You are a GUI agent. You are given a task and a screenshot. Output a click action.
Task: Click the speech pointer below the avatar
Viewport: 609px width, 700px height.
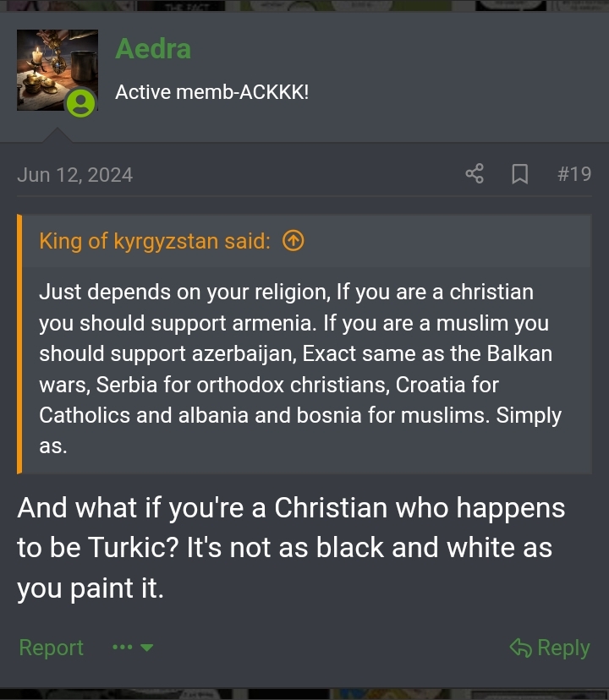point(58,134)
